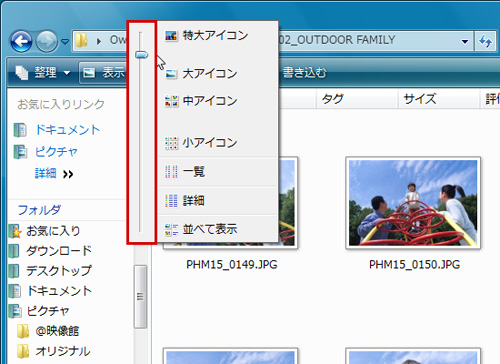Select ドキュメント in folder tree
Viewport: 500px width, 364px height.
59,291
